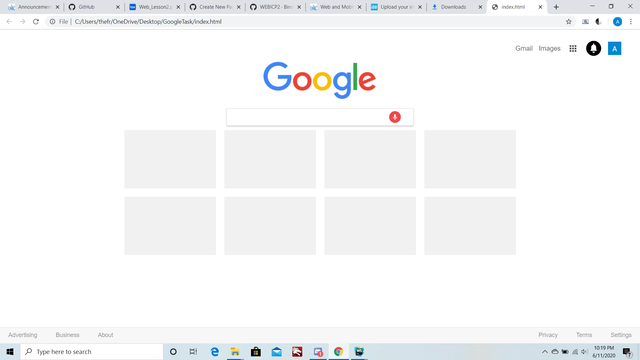The height and width of the screenshot is (360, 640).
Task: Open the Chrome profile avatar in the toolbar
Action: coord(618,22)
